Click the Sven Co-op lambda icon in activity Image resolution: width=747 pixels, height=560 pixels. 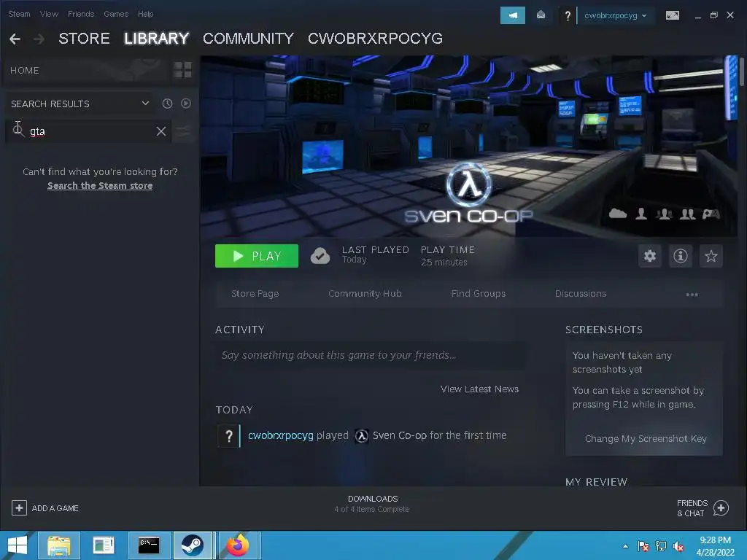coord(362,436)
